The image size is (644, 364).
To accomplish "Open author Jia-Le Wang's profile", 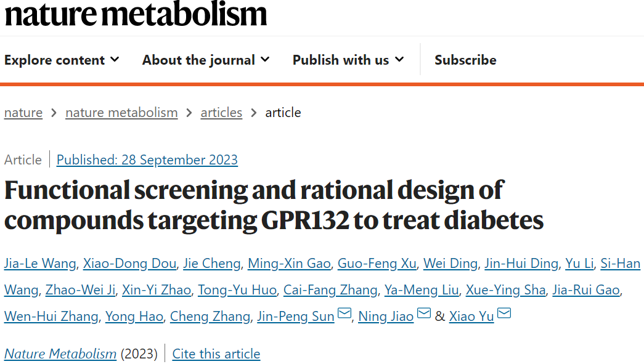I will click(x=40, y=264).
